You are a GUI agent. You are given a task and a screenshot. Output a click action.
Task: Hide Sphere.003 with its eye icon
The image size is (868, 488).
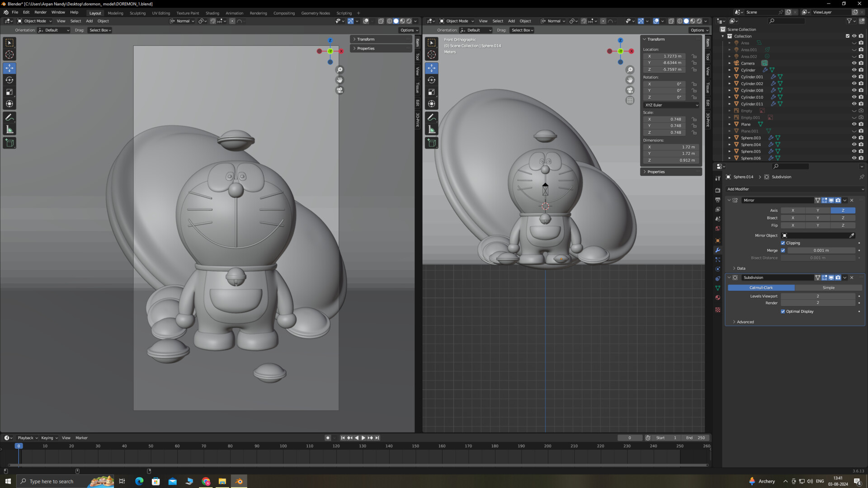coord(854,138)
